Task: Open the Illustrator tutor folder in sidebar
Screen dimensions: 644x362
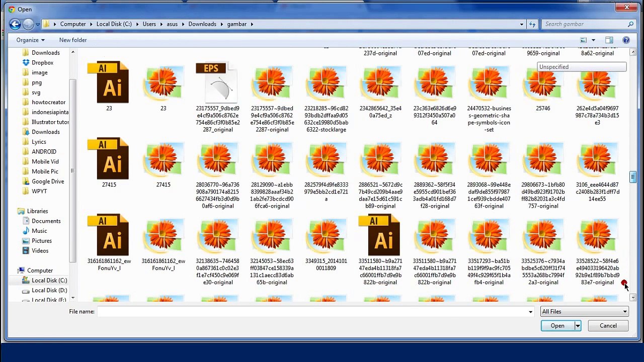Action: pos(45,122)
